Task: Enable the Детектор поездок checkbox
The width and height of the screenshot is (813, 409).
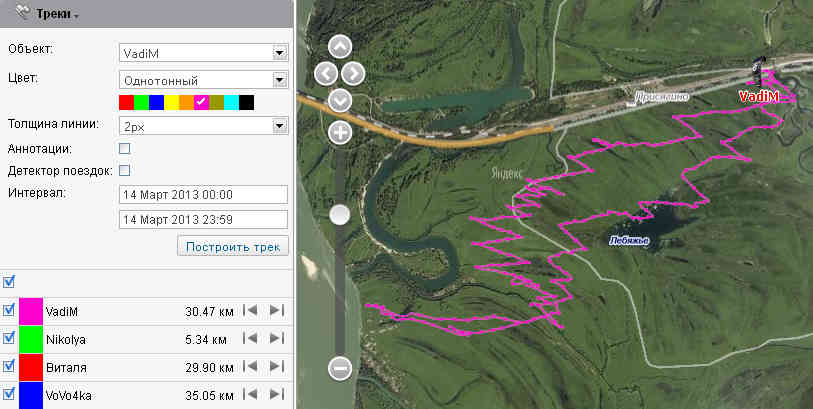Action: click(x=125, y=171)
